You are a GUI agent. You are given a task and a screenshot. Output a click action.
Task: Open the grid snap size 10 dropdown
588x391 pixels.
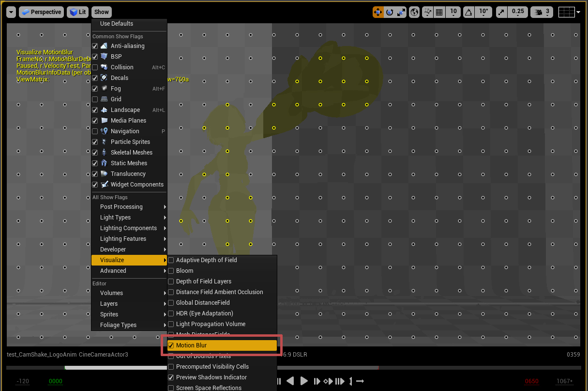[x=453, y=12]
